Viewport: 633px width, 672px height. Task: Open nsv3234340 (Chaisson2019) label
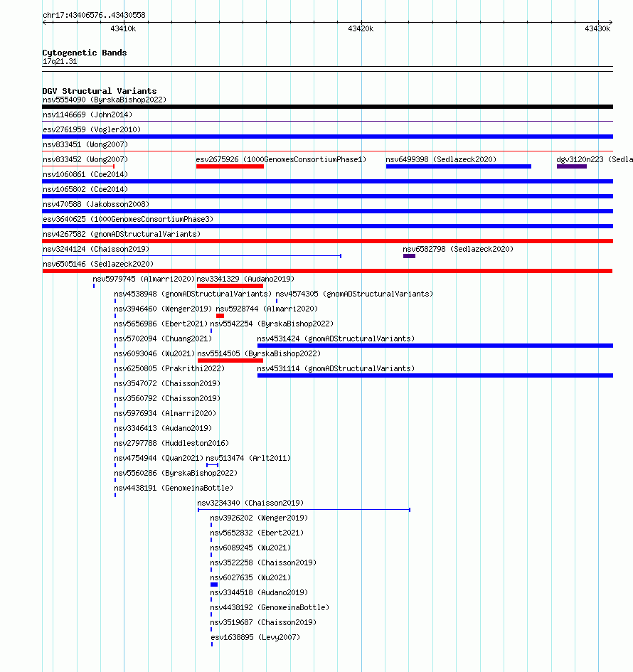pos(250,503)
